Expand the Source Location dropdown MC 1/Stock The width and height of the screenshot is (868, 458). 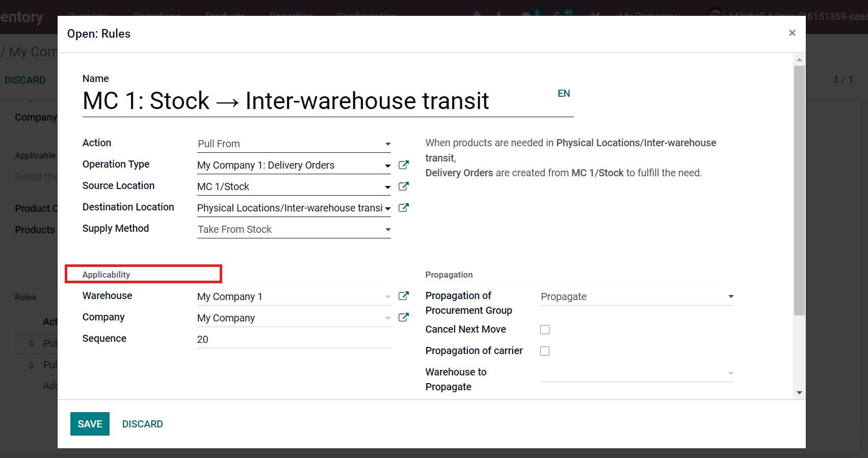pos(387,187)
